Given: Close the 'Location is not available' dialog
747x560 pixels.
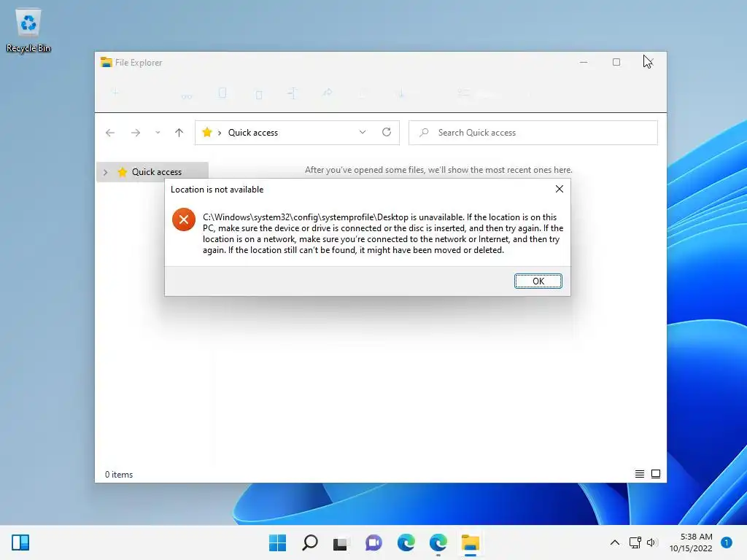Looking at the screenshot, I should point(560,189).
